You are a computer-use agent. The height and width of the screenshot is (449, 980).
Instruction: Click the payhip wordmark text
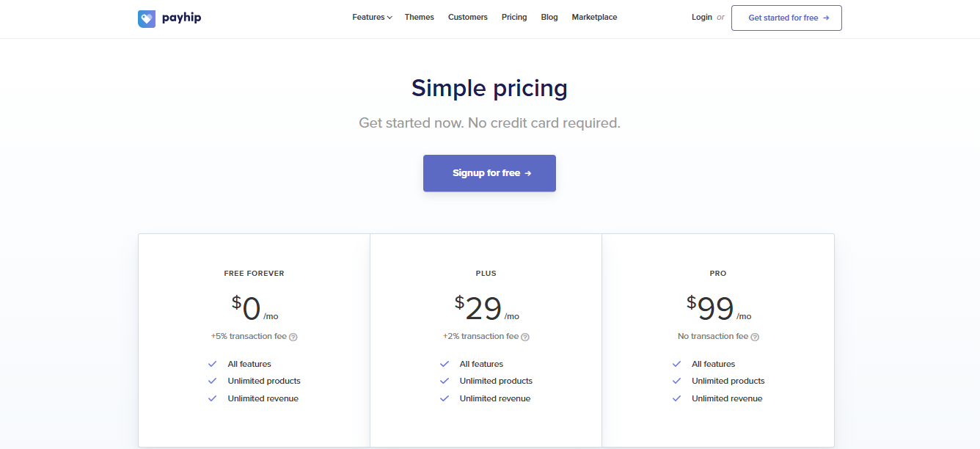pyautogui.click(x=181, y=18)
